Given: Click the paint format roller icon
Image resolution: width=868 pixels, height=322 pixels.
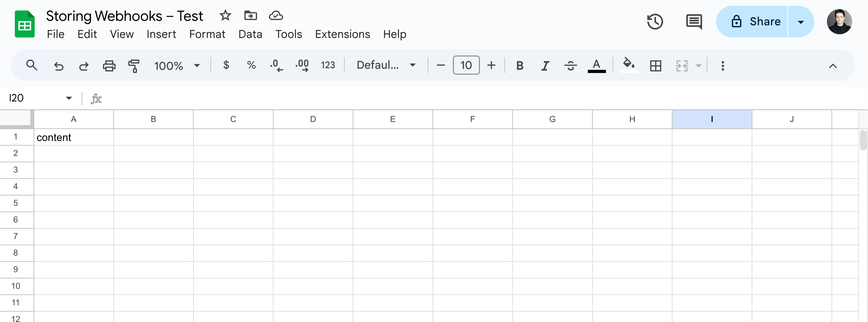Looking at the screenshot, I should click(134, 65).
